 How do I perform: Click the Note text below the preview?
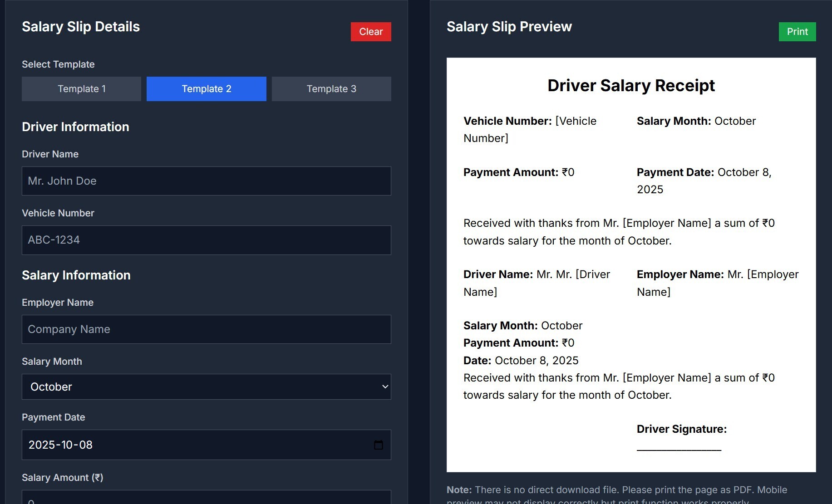[616, 490]
